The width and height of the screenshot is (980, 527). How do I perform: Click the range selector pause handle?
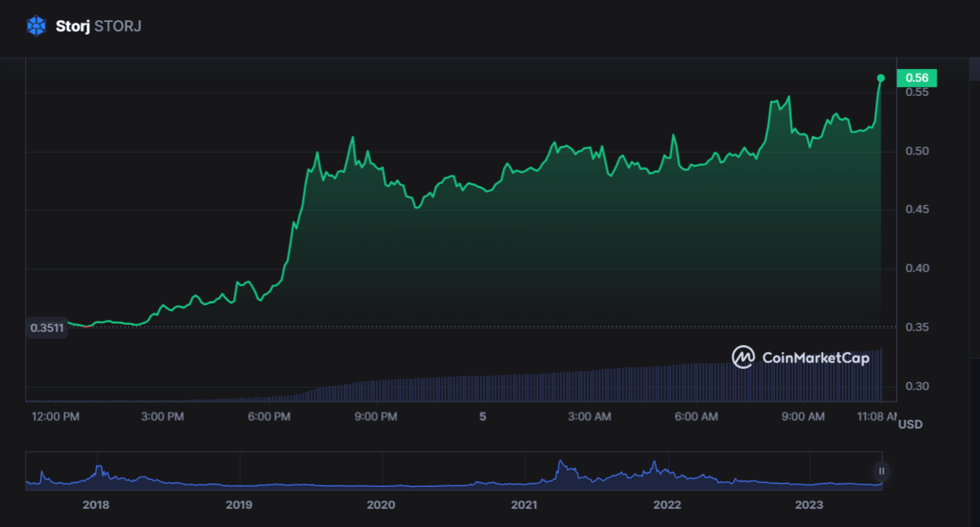882,471
